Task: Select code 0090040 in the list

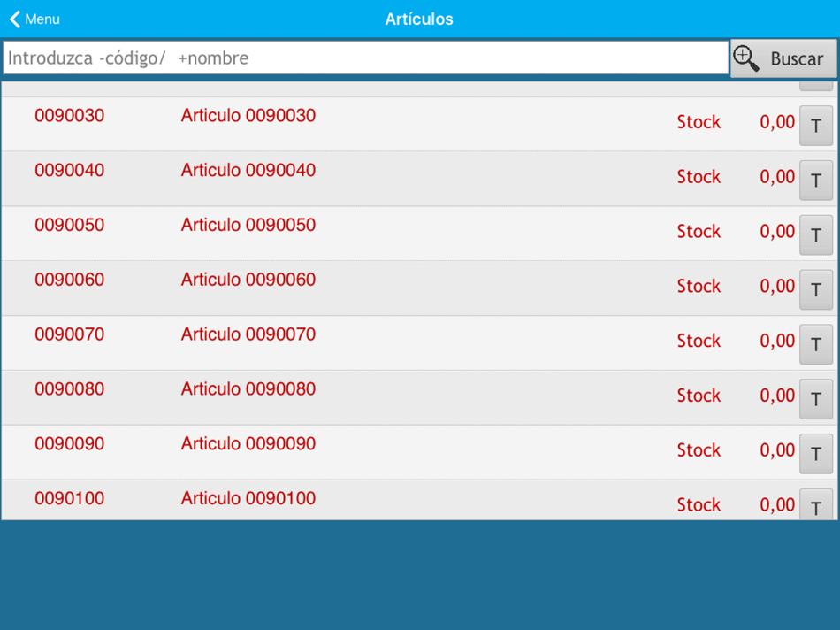Action: [x=70, y=170]
